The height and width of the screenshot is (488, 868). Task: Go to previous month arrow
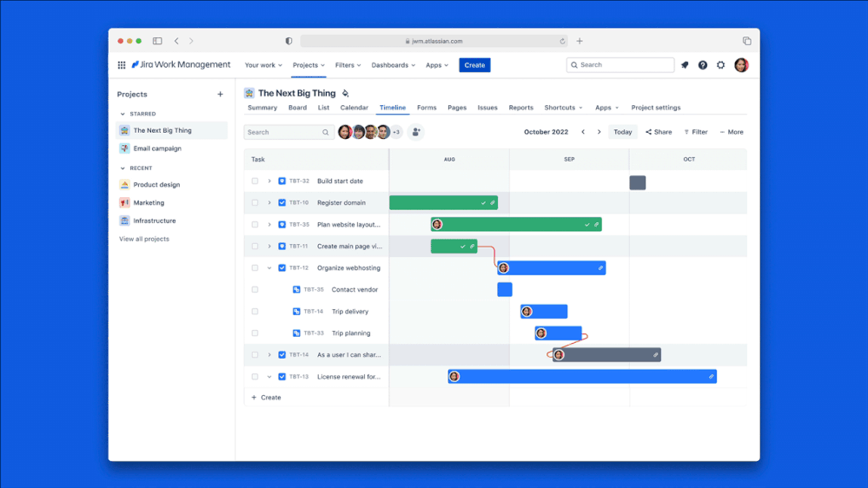pos(583,132)
